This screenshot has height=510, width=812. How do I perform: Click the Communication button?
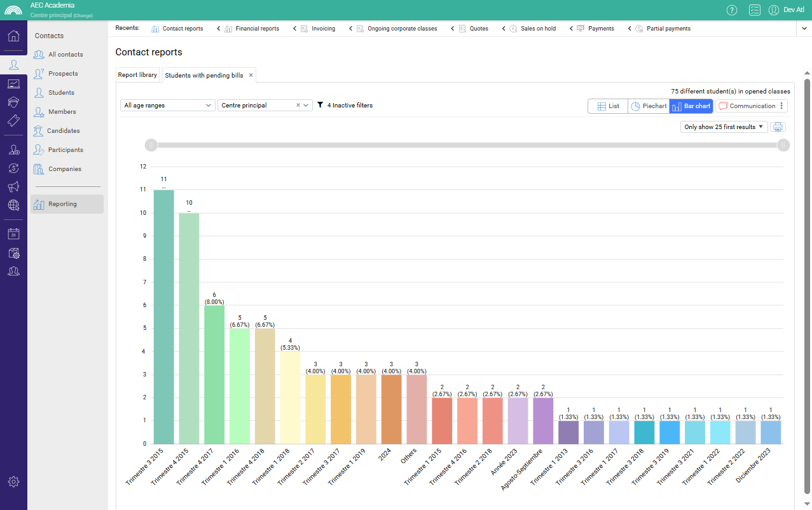point(747,106)
